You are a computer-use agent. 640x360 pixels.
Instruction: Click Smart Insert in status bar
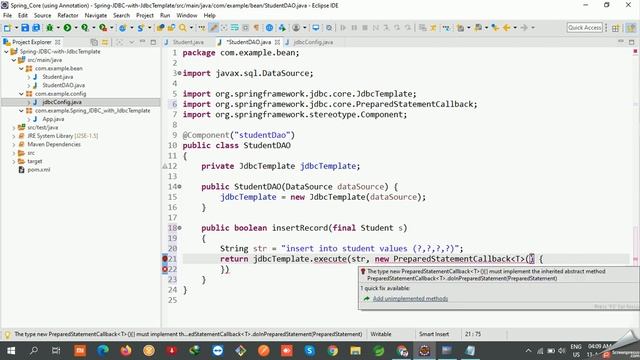point(433,334)
